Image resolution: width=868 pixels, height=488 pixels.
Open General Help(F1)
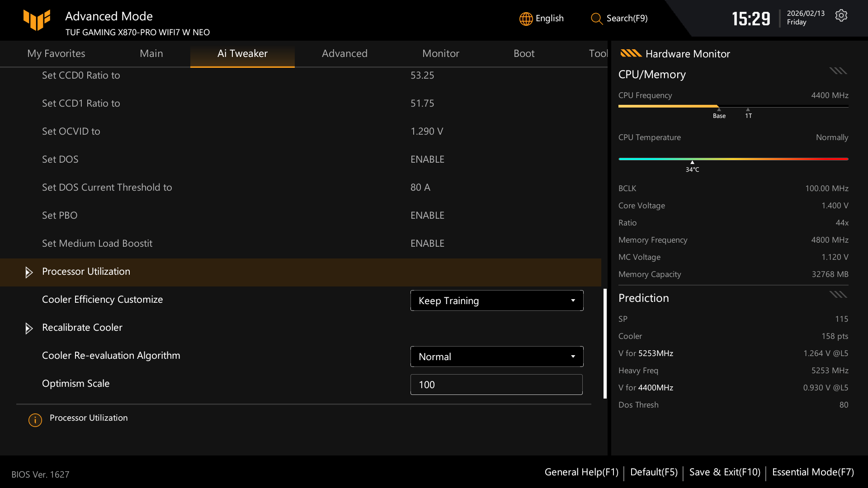[x=581, y=472]
